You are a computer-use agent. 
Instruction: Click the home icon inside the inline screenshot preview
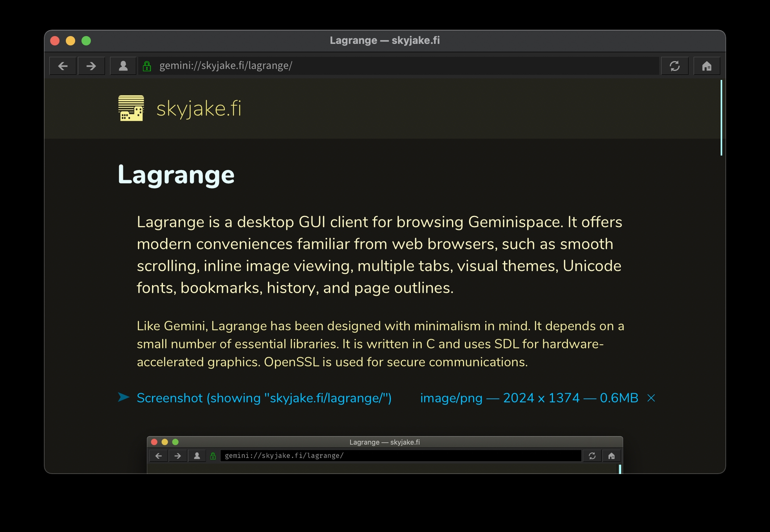click(x=611, y=456)
